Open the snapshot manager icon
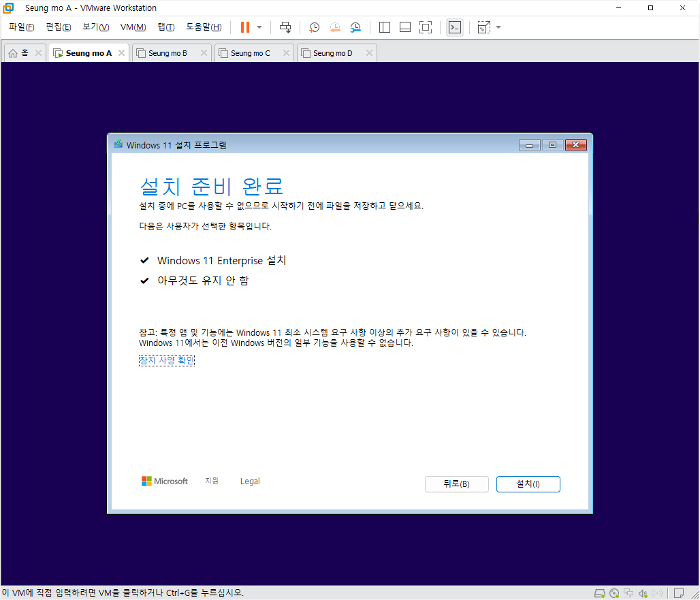 pyautogui.click(x=355, y=28)
